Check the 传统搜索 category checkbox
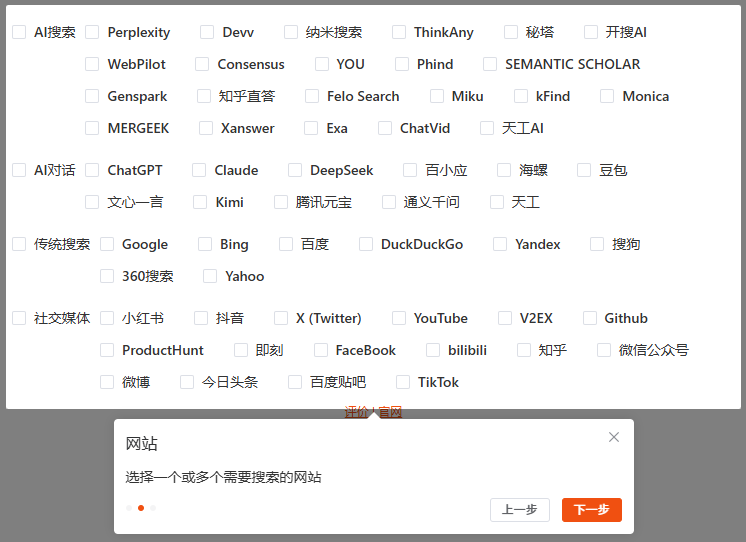Screen dimensions: 746x542 19,244
